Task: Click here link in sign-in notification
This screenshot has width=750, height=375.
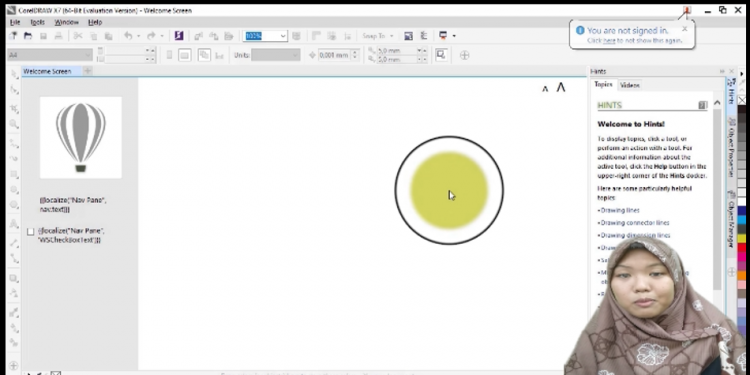Action: 609,41
